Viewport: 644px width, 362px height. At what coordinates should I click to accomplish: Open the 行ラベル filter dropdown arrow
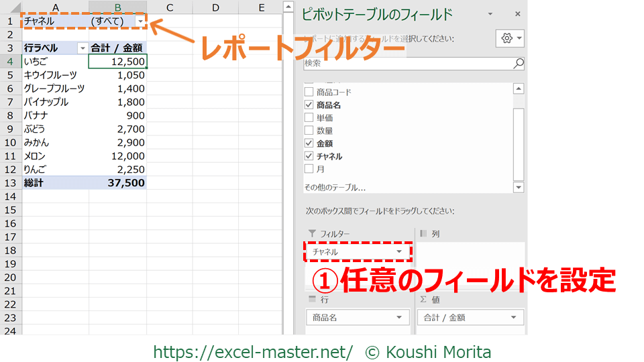point(83,48)
